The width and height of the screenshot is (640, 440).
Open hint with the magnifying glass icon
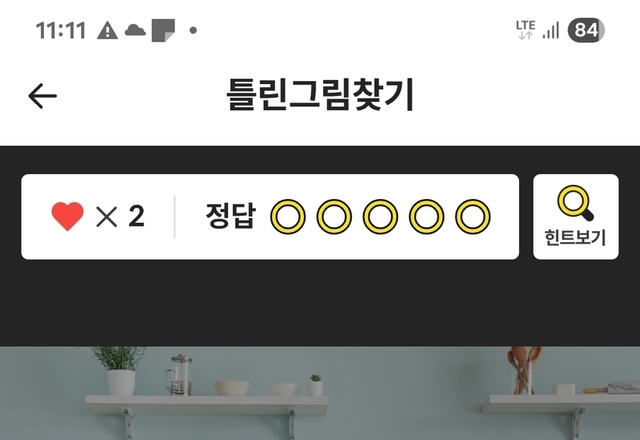coord(576,203)
